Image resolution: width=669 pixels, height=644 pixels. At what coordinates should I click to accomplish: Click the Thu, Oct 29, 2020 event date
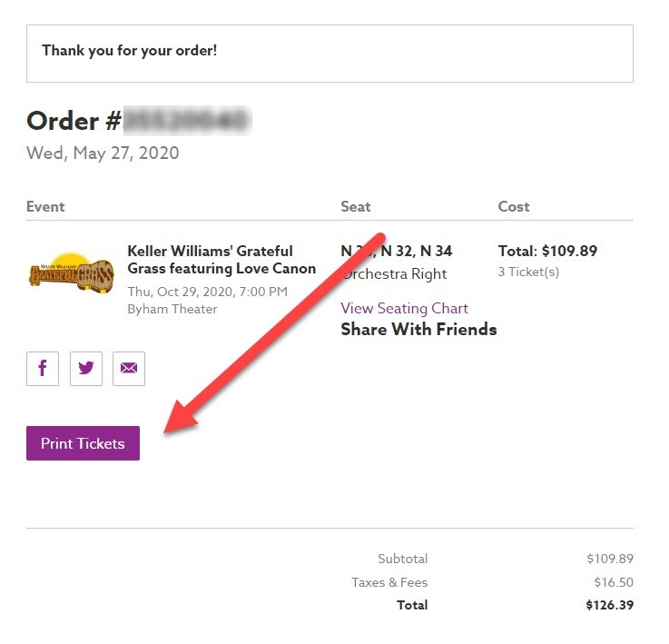[207, 292]
